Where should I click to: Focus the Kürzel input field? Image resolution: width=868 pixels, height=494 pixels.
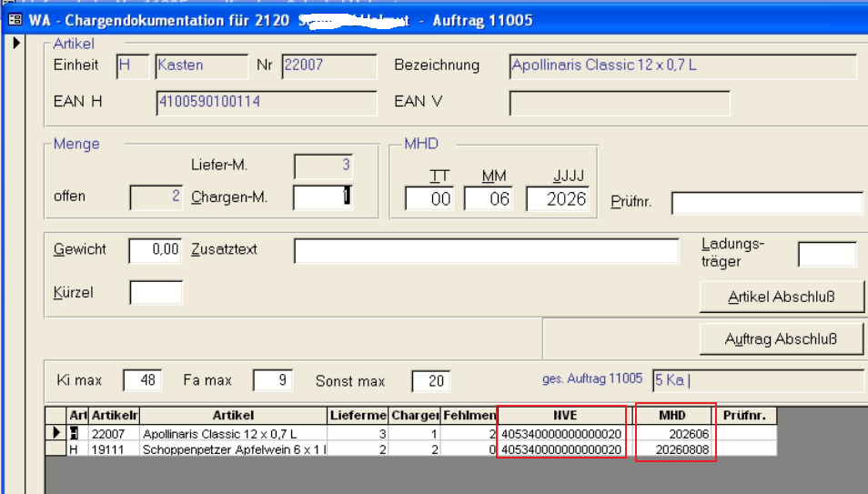click(x=156, y=292)
